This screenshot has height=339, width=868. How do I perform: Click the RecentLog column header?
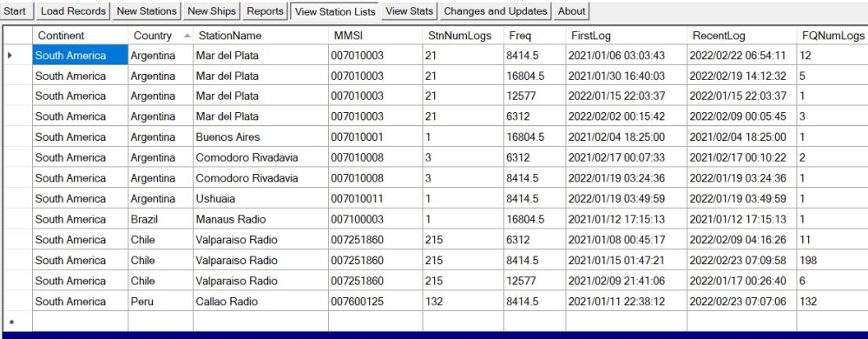click(x=742, y=36)
